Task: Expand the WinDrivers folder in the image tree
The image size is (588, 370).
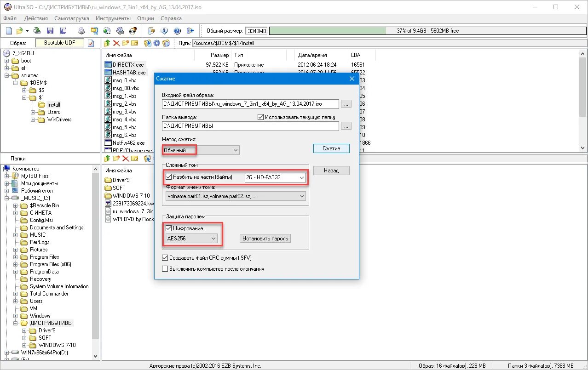Action: tap(34, 120)
